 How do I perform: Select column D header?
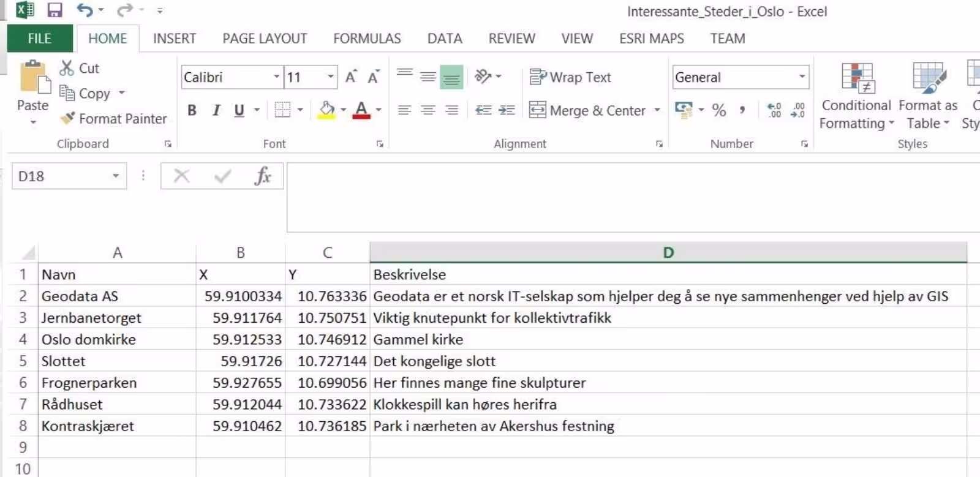pyautogui.click(x=668, y=252)
